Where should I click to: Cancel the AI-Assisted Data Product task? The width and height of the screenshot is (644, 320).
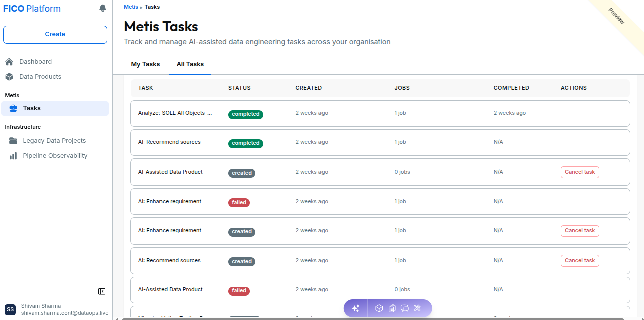pyautogui.click(x=580, y=172)
